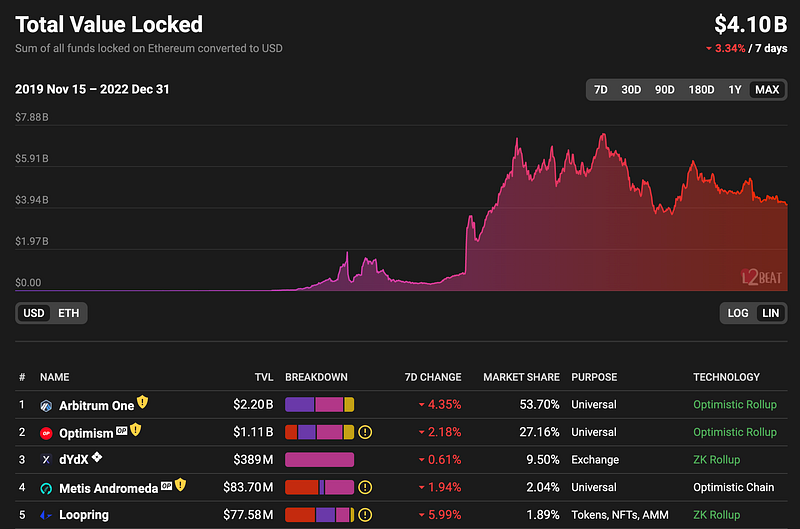Viewport: 800px width, 529px height.
Task: Click the Loopring breakdown bar
Action: pos(319,515)
